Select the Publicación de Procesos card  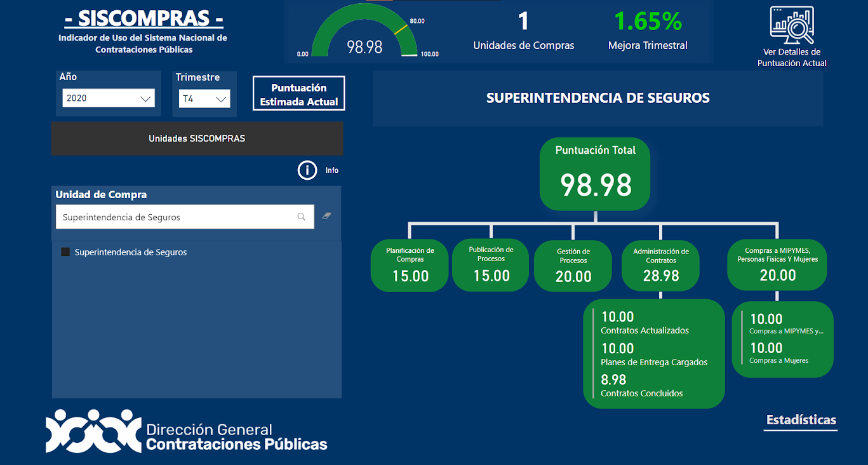click(490, 265)
